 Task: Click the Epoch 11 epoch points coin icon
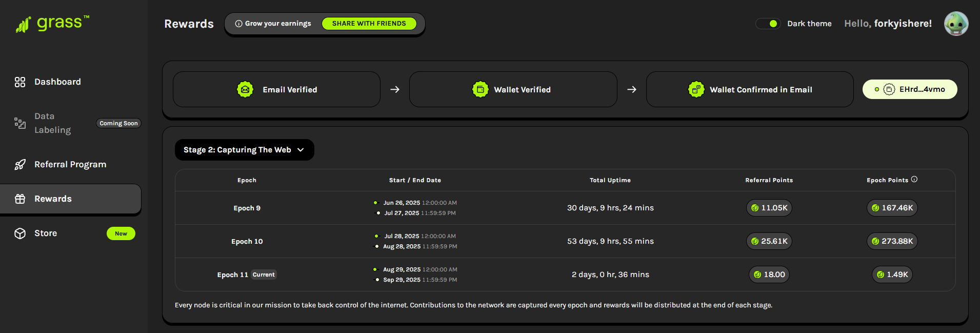tap(881, 275)
